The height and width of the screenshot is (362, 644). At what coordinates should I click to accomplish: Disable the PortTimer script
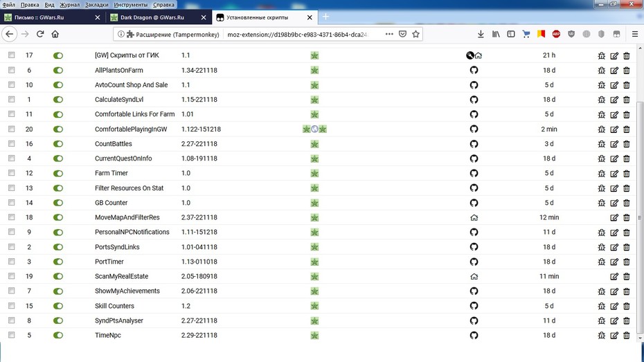[58, 262]
